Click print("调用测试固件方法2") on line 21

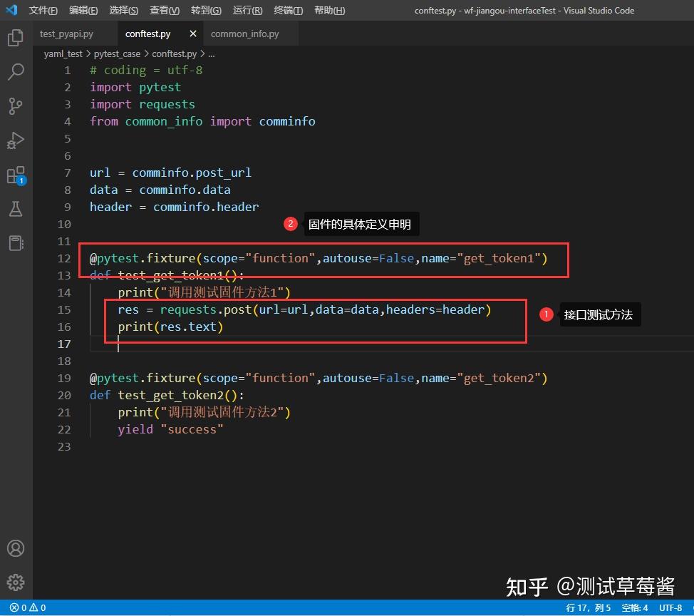[x=204, y=412]
